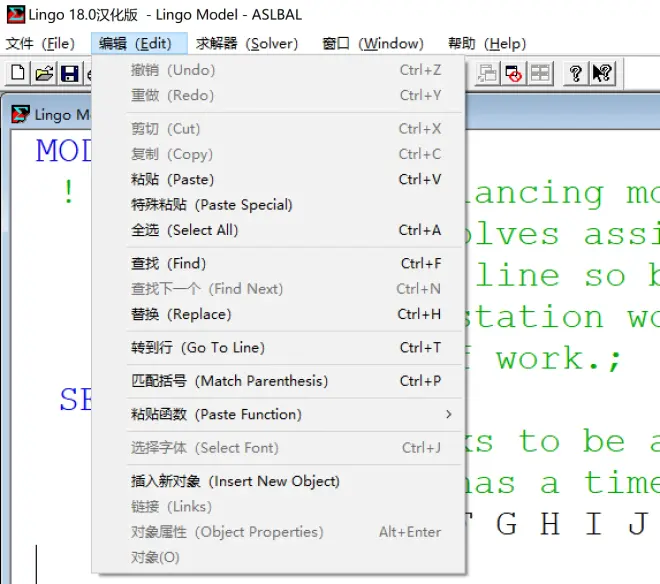The width and height of the screenshot is (660, 584).
Task: Open Help Topics with the question mark icon
Action: click(x=576, y=73)
